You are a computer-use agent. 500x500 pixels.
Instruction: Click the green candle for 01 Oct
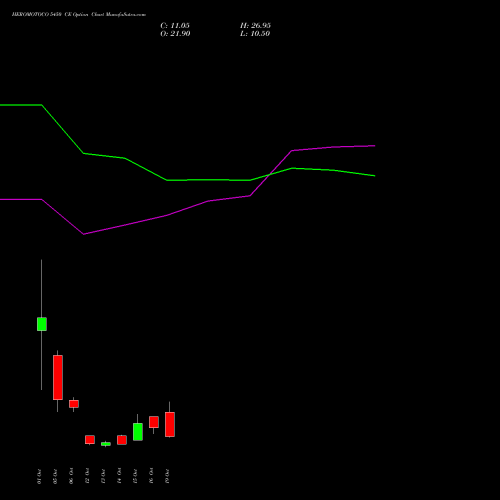(42, 324)
